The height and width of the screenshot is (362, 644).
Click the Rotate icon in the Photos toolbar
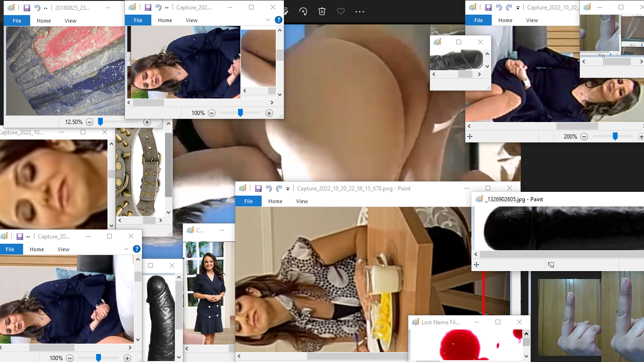pos(303,11)
